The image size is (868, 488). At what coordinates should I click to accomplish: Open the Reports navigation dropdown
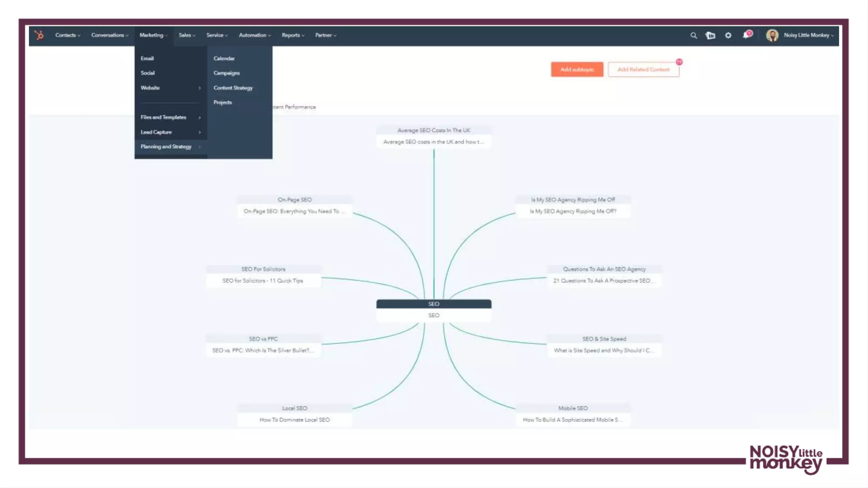(293, 35)
